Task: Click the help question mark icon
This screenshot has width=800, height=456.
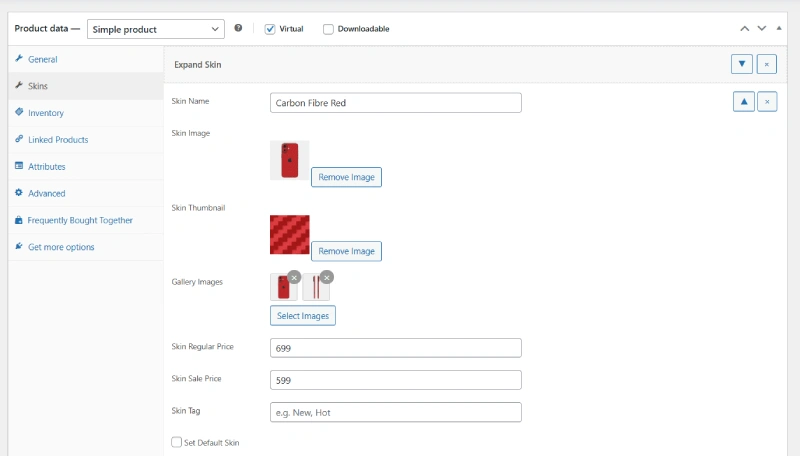Action: click(x=238, y=28)
